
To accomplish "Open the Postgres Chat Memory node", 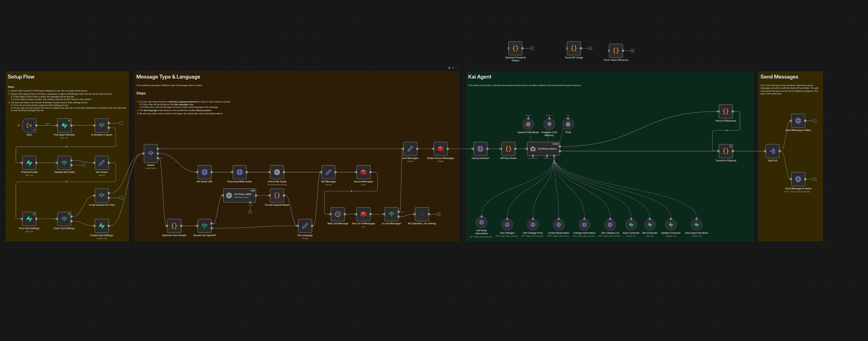I will [549, 124].
